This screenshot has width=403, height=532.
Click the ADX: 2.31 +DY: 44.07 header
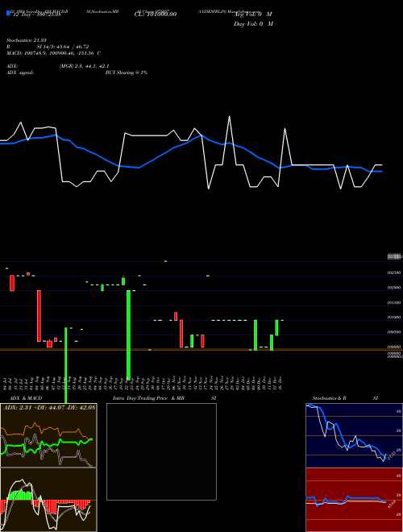click(49, 407)
